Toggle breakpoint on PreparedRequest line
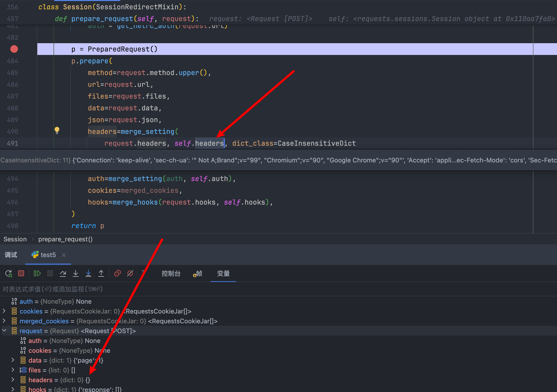This screenshot has height=392, width=557. coord(14,49)
